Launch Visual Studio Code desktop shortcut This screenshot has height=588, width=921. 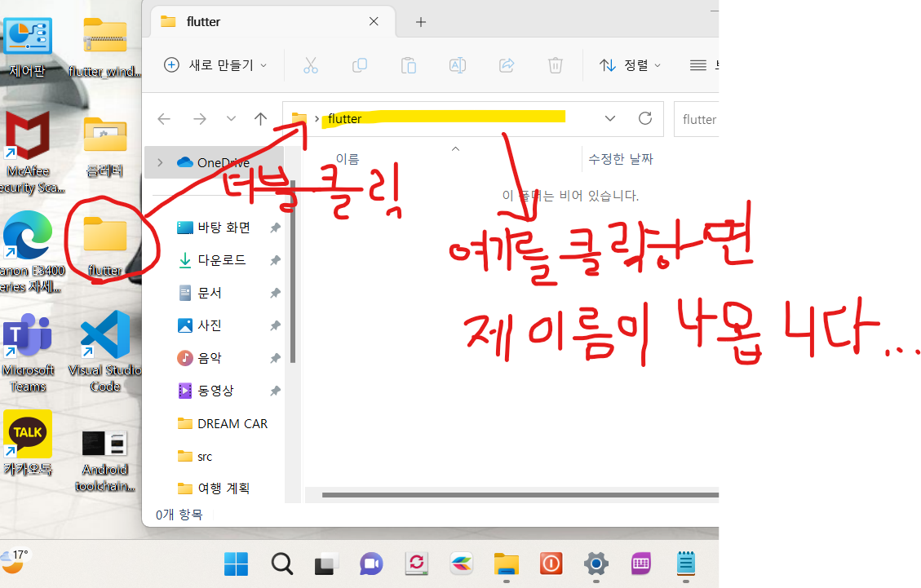pyautogui.click(x=105, y=351)
